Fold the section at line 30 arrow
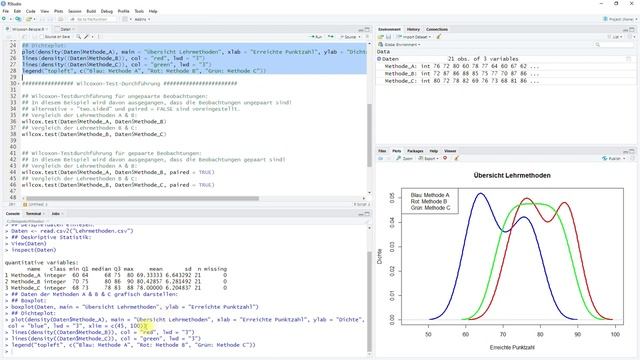Image resolution: width=640 pixels, height=360 pixels. pos(19,84)
